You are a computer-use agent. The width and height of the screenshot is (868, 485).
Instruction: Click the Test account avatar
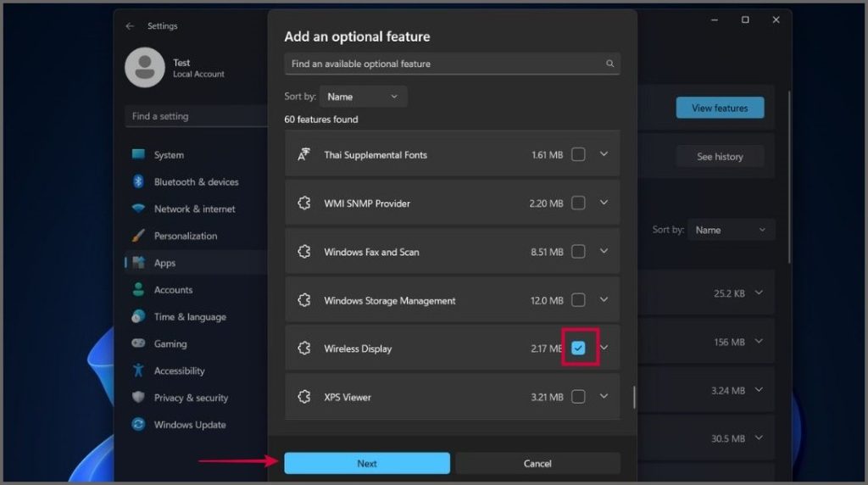(145, 68)
